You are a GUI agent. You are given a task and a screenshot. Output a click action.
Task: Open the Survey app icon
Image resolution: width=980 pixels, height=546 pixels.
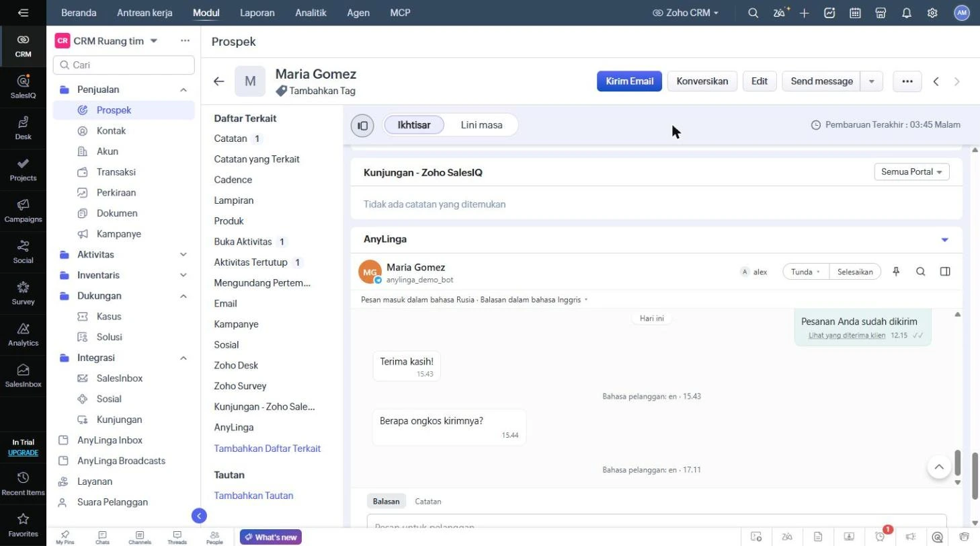[x=23, y=292]
